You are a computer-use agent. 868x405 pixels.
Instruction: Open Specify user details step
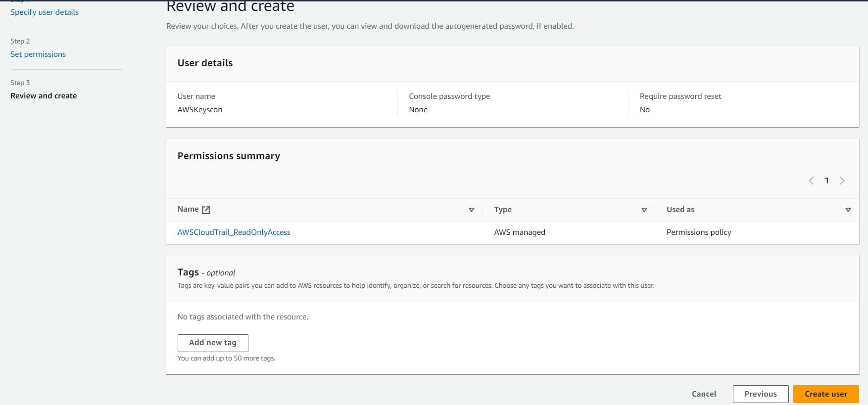[x=45, y=12]
